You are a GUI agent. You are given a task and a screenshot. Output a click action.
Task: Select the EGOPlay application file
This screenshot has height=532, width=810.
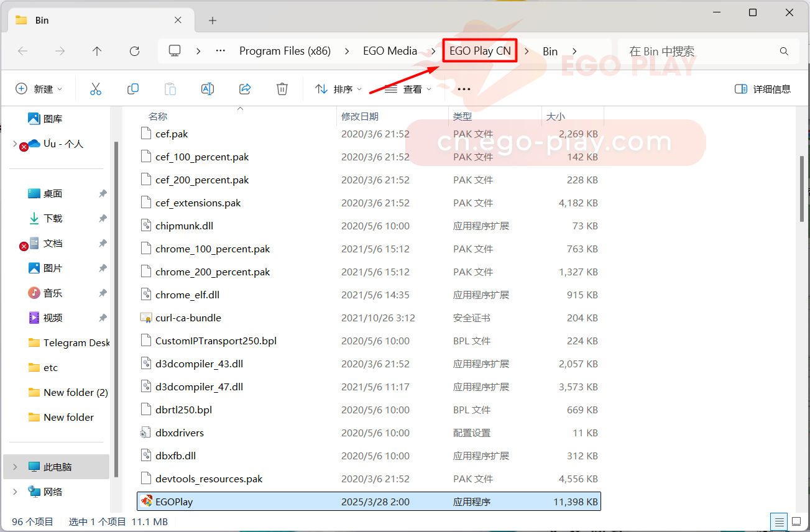[x=369, y=502]
